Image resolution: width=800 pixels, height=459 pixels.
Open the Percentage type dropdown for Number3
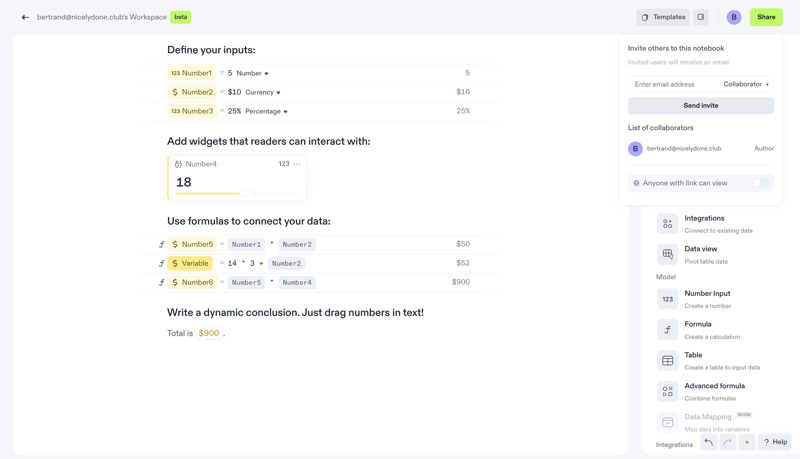pyautogui.click(x=266, y=111)
